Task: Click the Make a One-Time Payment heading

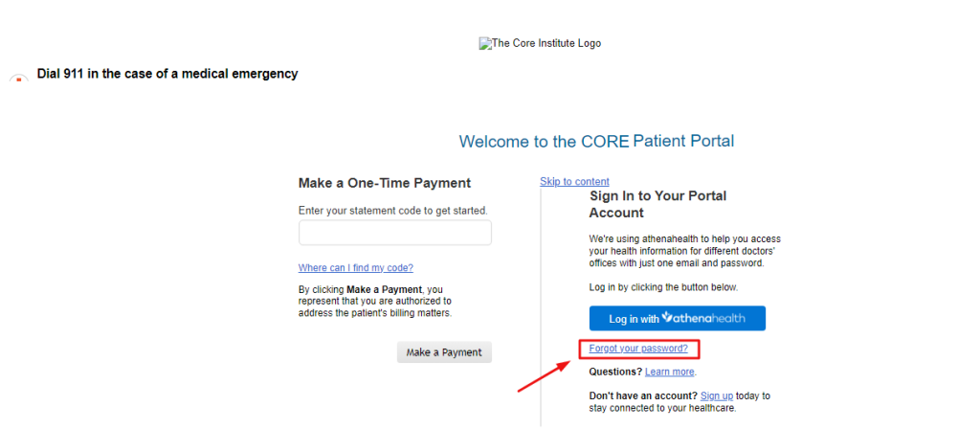Action: (x=385, y=183)
